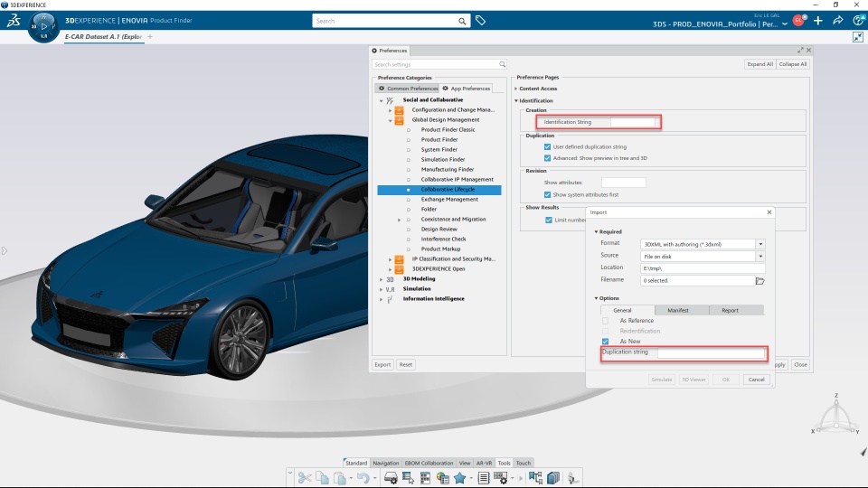The image size is (868, 488).
Task: Click the 3DS compass logo icon
Action: 14,21
